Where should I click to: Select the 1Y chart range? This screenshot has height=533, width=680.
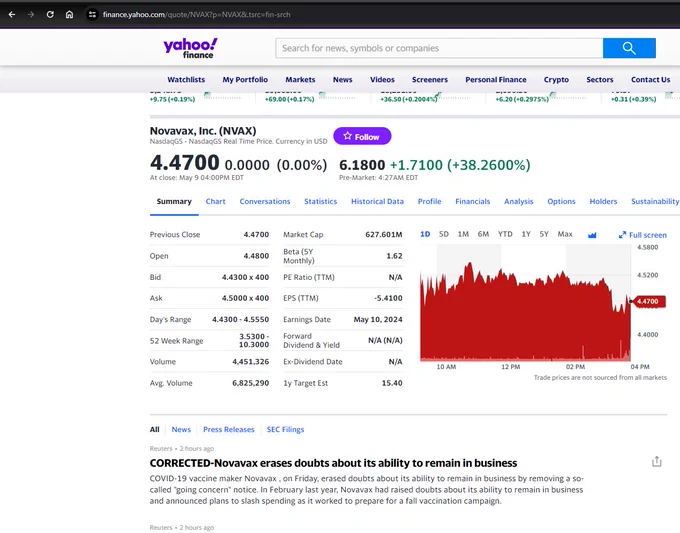tap(526, 234)
